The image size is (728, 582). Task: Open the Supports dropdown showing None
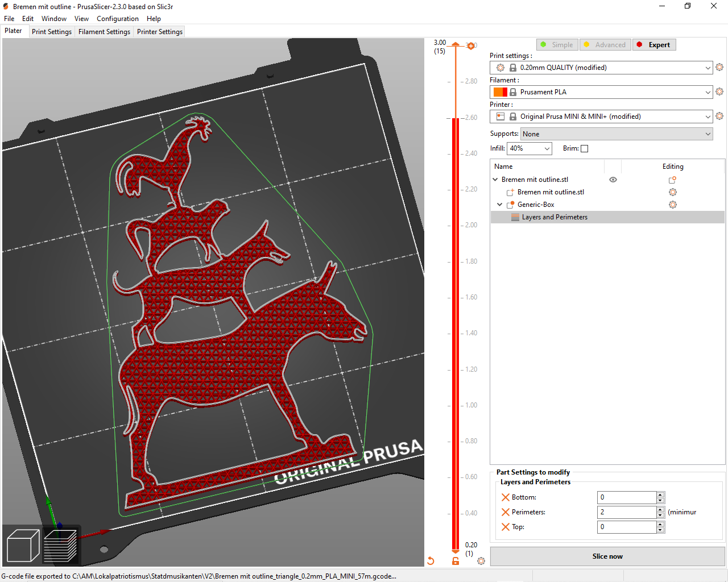(617, 134)
